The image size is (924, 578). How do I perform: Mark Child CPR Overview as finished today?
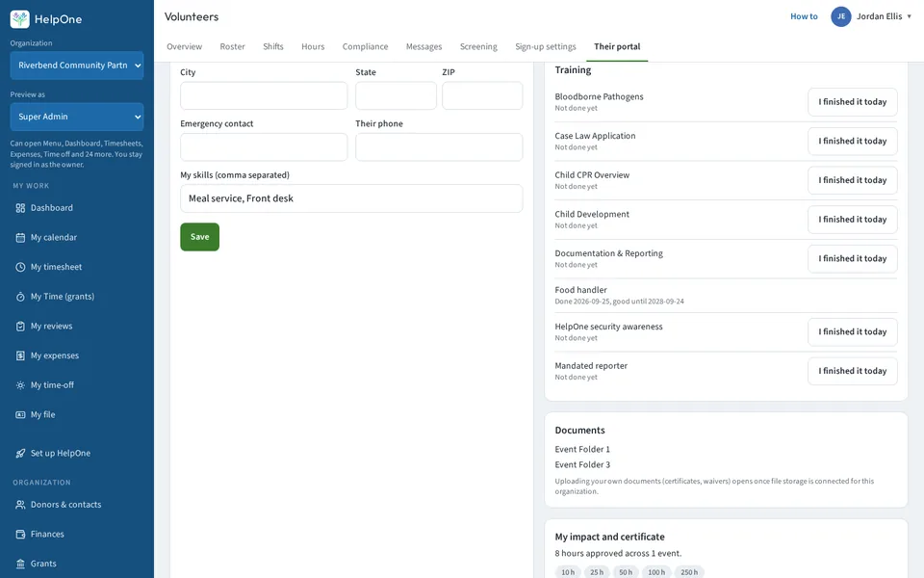[x=852, y=180]
